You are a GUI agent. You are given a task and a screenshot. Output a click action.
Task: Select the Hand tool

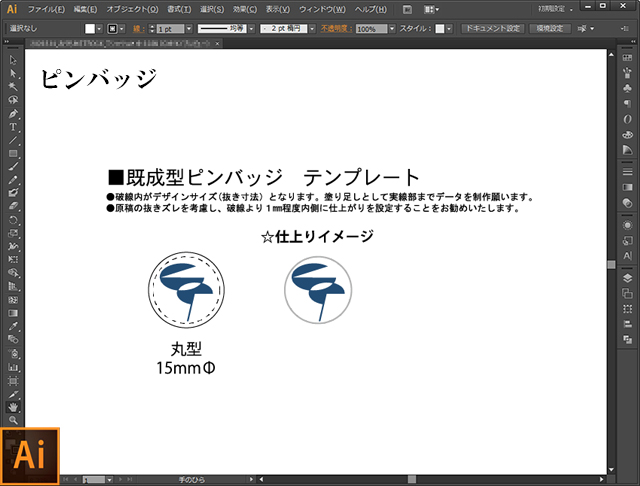13,407
